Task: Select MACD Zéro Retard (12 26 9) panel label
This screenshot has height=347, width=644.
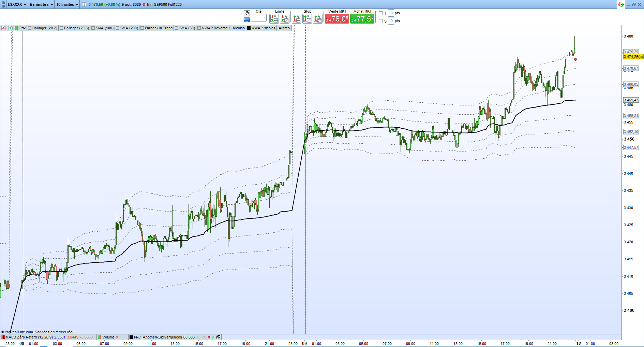Action: (29, 337)
